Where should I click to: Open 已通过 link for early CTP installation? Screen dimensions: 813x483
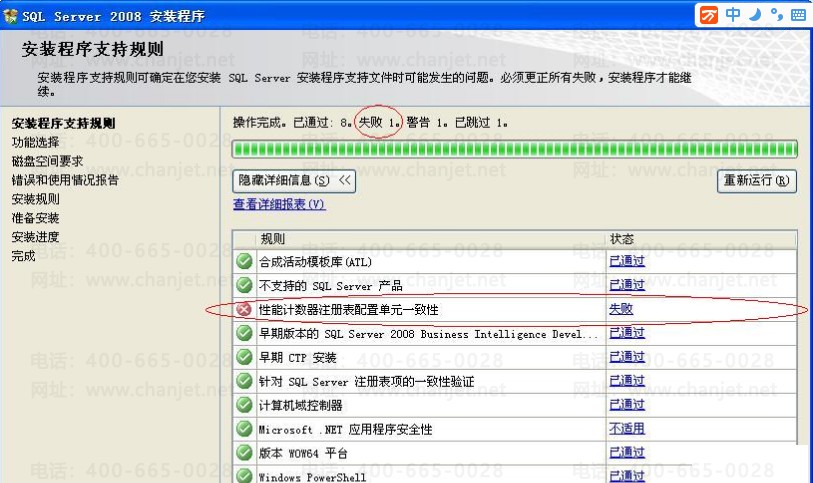[x=627, y=357]
